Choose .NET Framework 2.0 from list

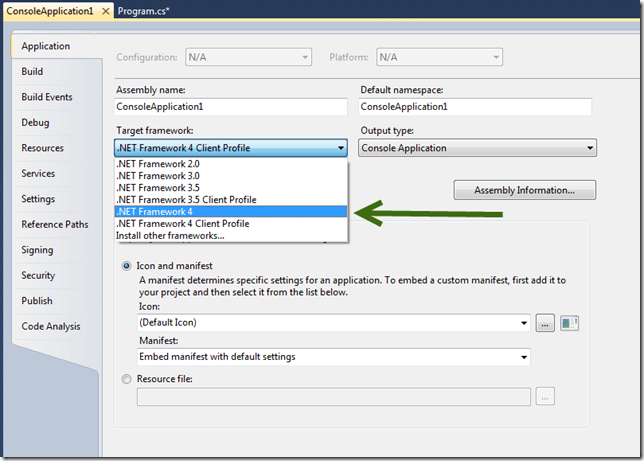pos(231,164)
